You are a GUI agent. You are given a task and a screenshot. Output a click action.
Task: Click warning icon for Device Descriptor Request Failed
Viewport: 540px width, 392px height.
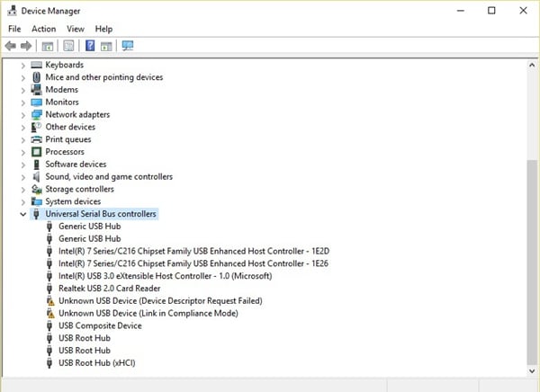tap(50, 301)
